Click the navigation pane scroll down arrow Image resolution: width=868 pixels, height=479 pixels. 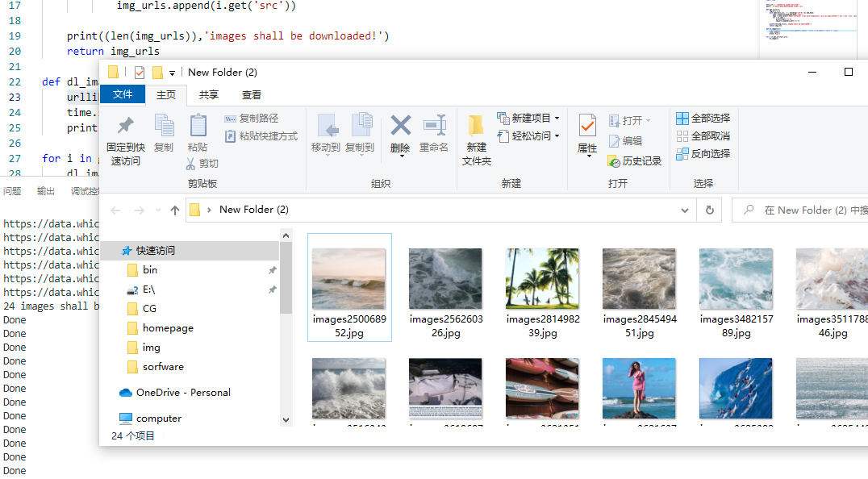pyautogui.click(x=286, y=420)
